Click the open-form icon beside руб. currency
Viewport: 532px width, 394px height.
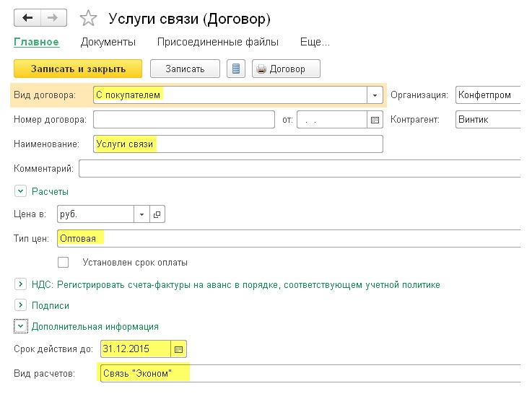(x=157, y=214)
